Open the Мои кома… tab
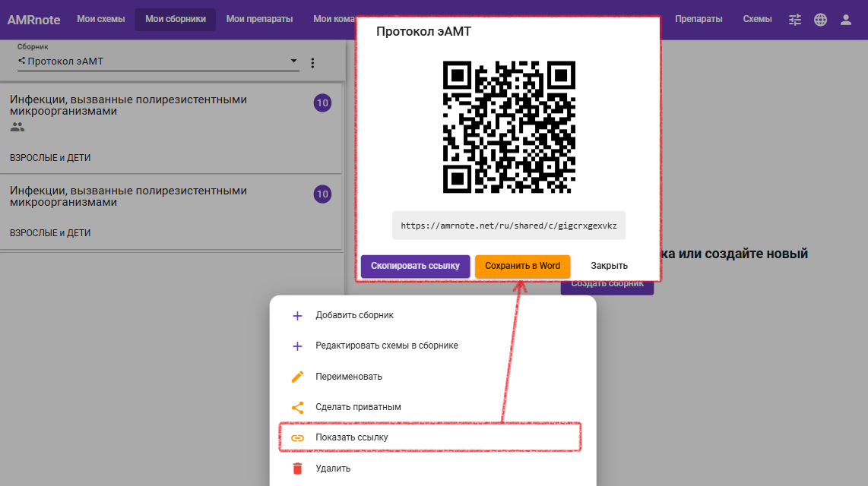The image size is (868, 486). [334, 19]
